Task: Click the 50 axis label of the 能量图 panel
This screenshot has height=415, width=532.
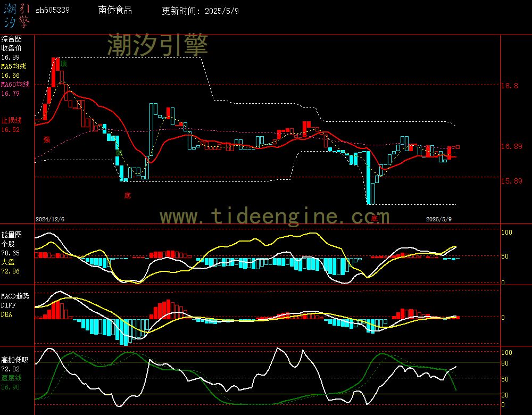Action: [x=505, y=256]
